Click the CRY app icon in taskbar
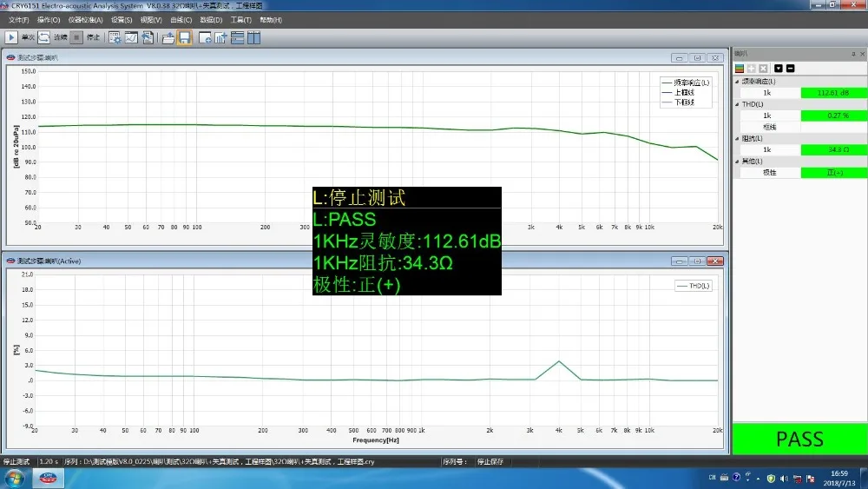Screen dimensions: 868x489 [48, 478]
